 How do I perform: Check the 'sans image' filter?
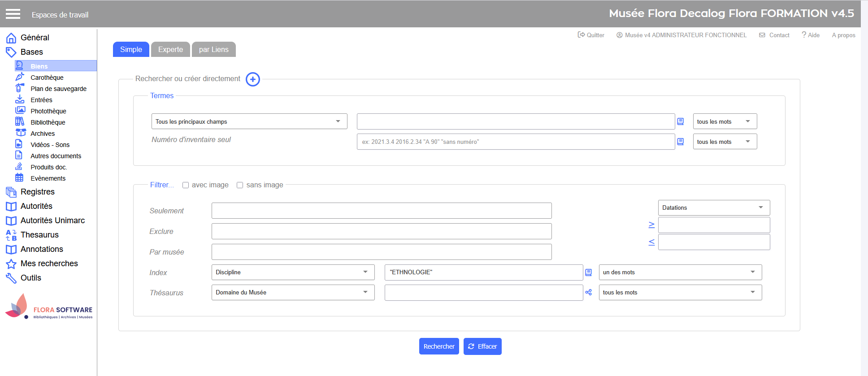coord(240,185)
